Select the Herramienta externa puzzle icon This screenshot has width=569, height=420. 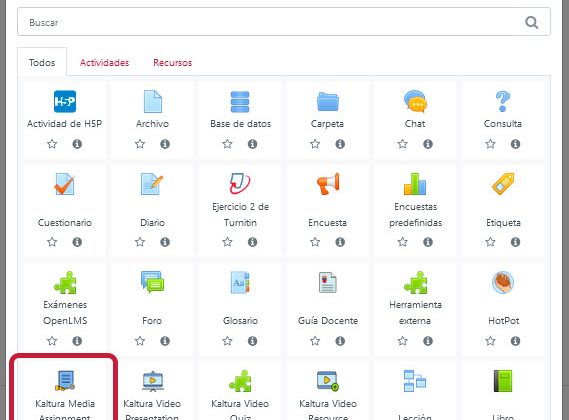pyautogui.click(x=416, y=282)
